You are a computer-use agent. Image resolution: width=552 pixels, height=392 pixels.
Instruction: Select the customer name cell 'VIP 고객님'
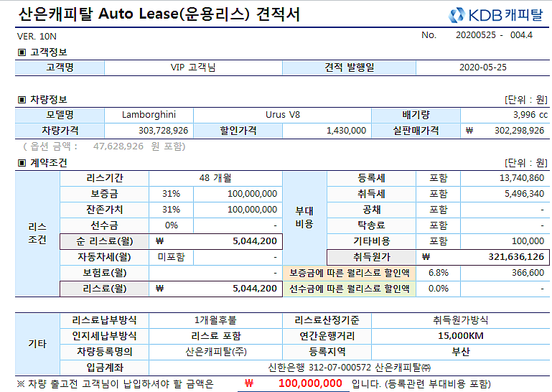click(x=193, y=67)
